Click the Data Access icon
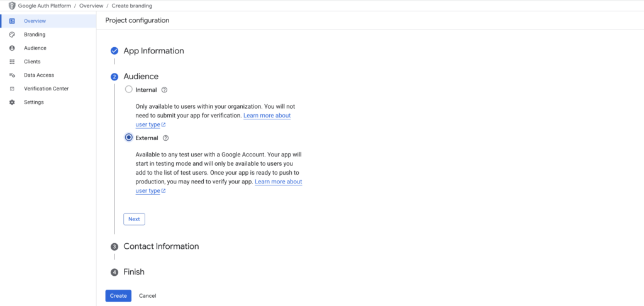The height and width of the screenshot is (306, 644). coord(12,75)
